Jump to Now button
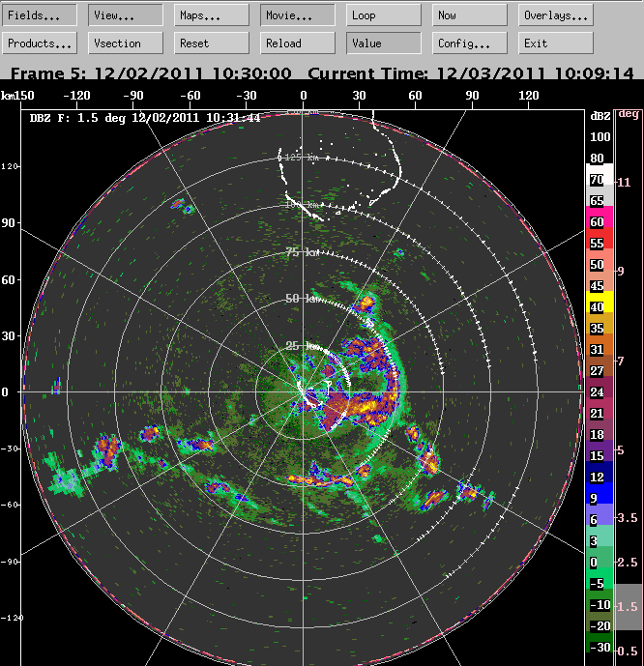Screen dimensions: 644x666 (x=470, y=15)
